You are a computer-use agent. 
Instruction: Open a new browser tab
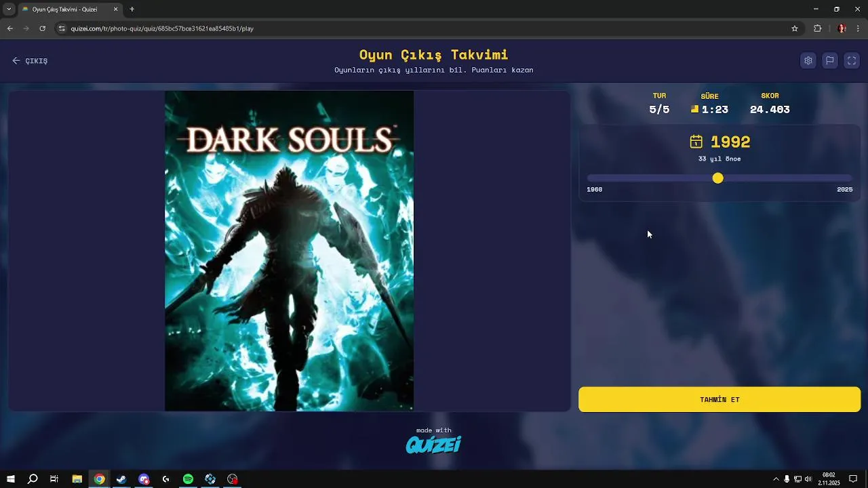(132, 9)
